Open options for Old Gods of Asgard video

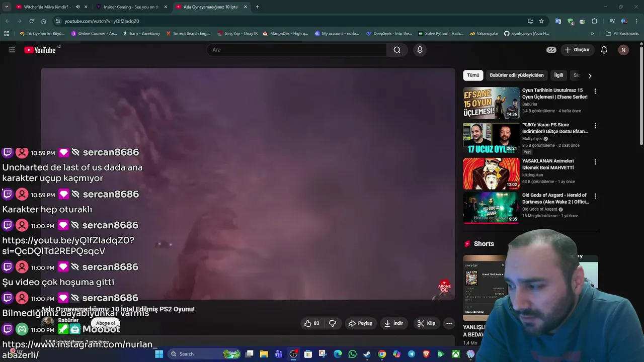tap(595, 196)
